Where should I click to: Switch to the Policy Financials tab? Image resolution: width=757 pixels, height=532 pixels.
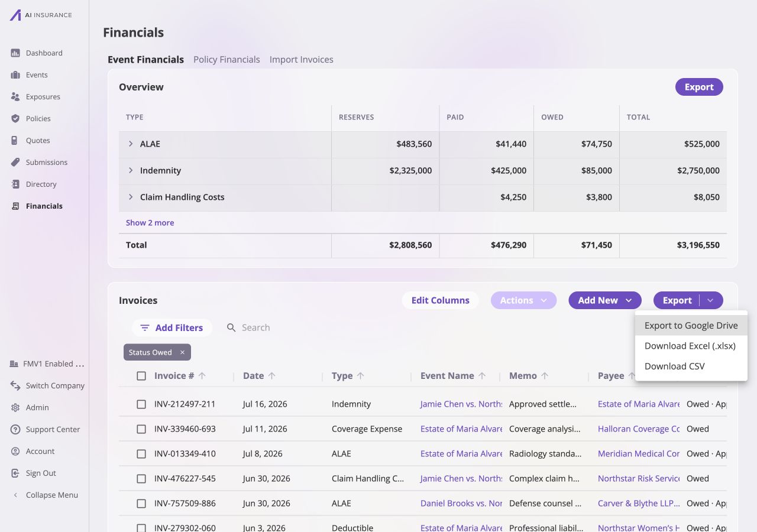(x=227, y=60)
